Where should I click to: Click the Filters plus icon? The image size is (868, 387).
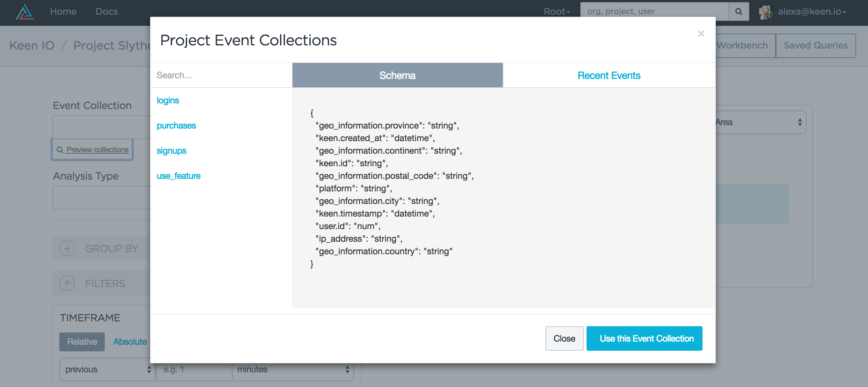(x=67, y=283)
